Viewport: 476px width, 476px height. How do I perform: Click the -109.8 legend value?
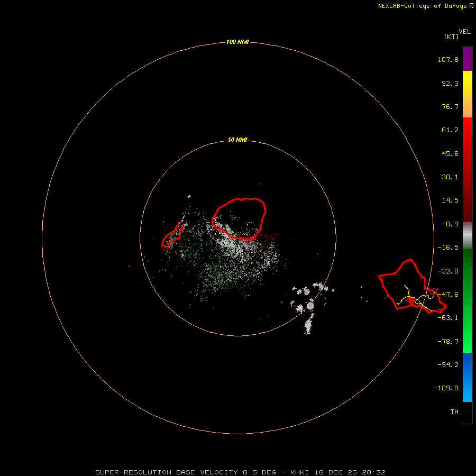pos(446,388)
